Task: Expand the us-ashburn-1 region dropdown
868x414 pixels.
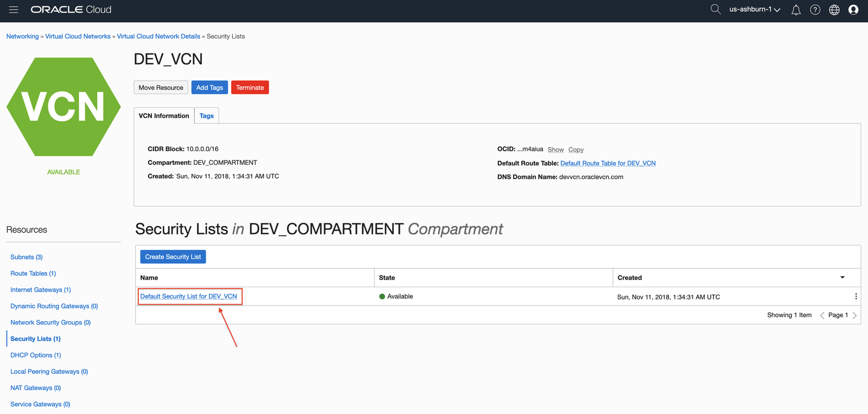Action: tap(754, 10)
